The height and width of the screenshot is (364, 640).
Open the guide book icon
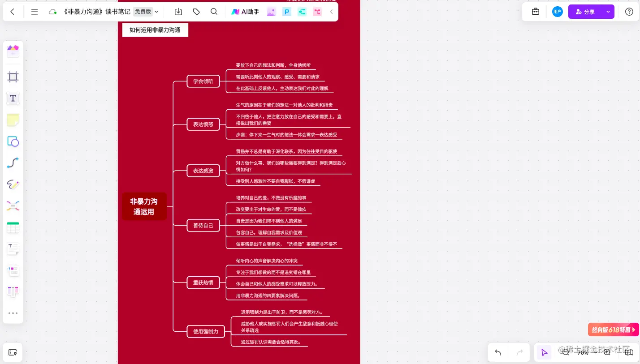[x=628, y=352]
